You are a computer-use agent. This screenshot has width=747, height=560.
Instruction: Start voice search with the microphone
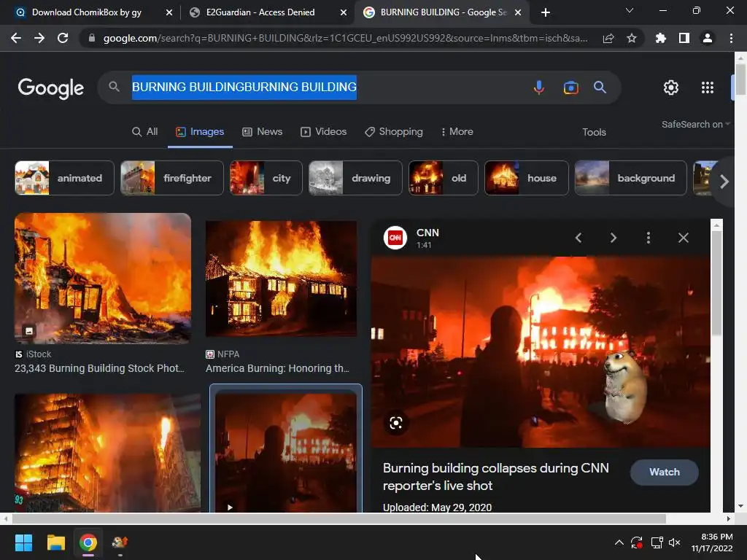point(539,87)
